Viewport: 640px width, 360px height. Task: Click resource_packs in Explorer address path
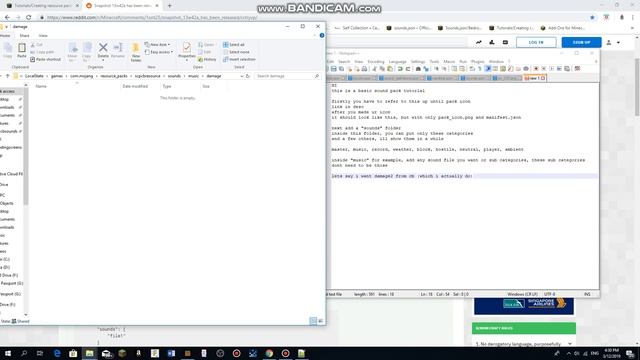coord(114,76)
